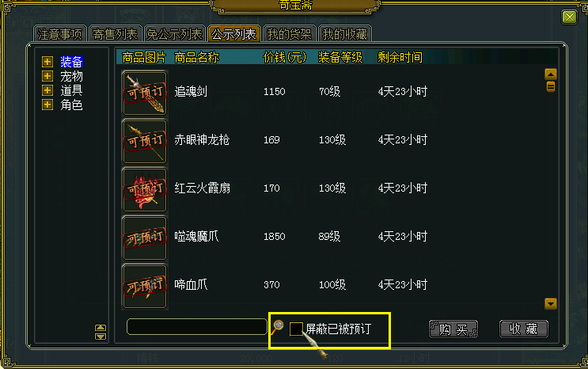
Task: Expand the 宠物 category
Action: [x=47, y=76]
